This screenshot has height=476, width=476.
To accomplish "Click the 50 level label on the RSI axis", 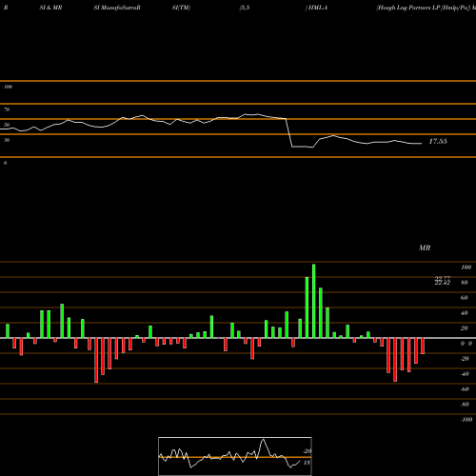I will [7, 125].
